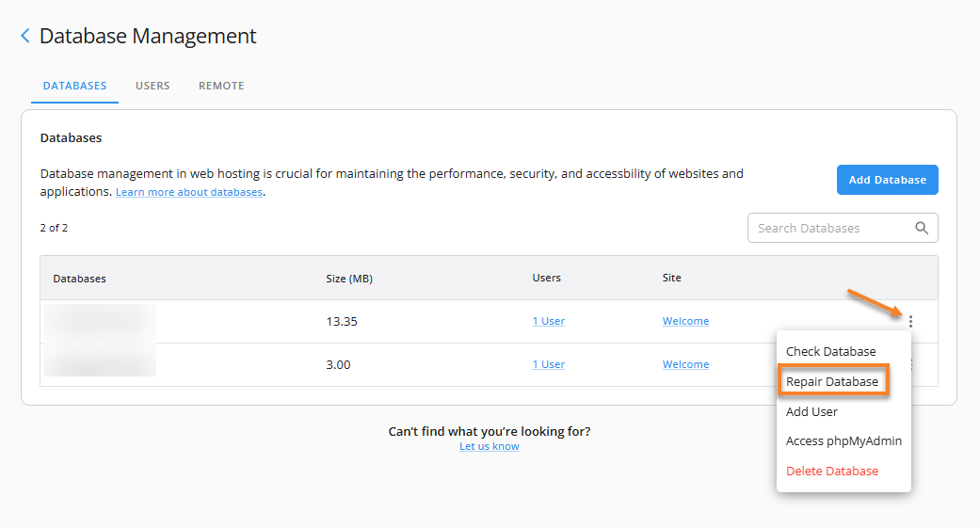Click Welcome site link in 13.35 row

pos(685,321)
